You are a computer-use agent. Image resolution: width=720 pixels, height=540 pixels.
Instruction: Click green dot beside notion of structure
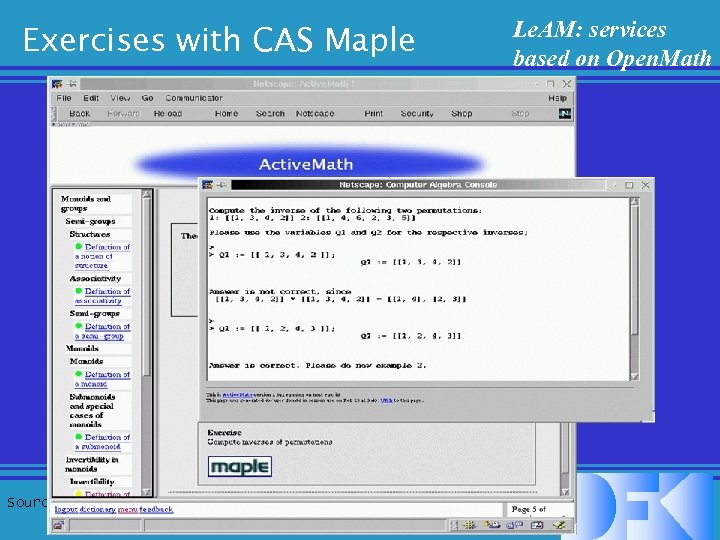[x=79, y=247]
